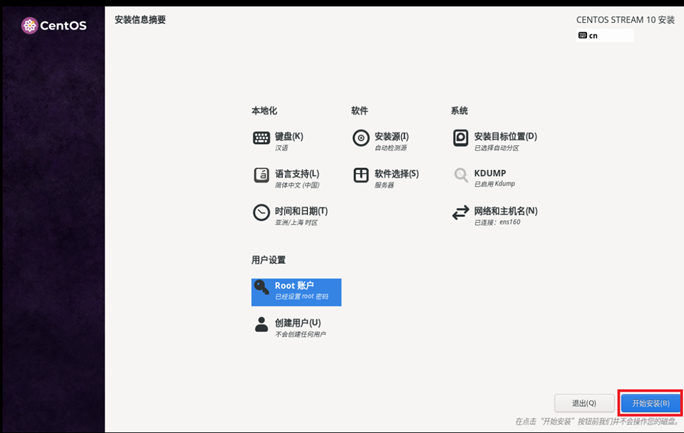
Task: Click the 汉语 keyboard status text
Action: (281, 148)
